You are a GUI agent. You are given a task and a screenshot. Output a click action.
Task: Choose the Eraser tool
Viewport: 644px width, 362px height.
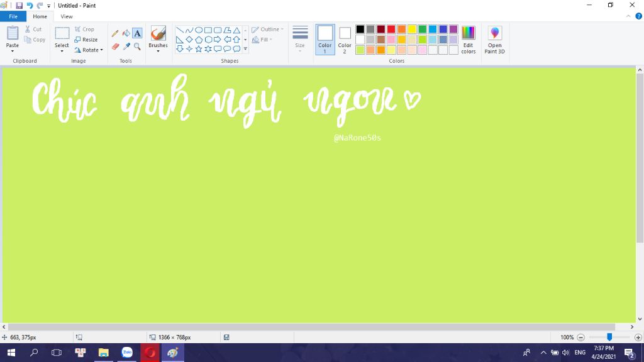(x=115, y=47)
